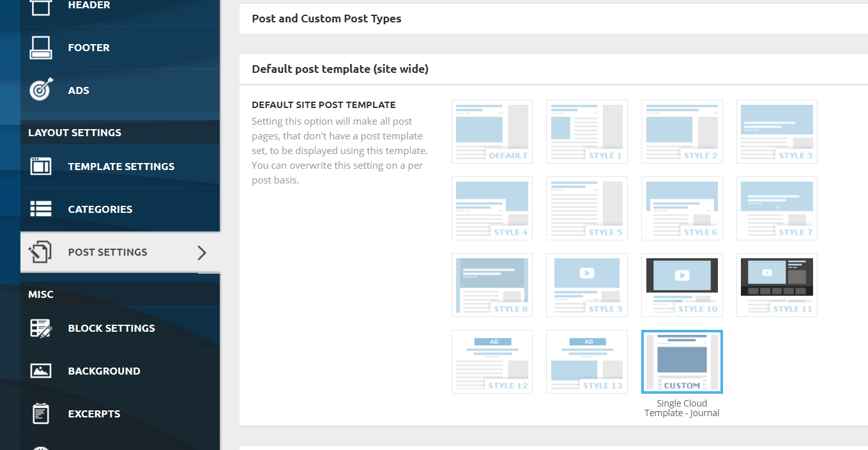The image size is (868, 450).
Task: Open Background in the sidebar
Action: click(x=120, y=371)
